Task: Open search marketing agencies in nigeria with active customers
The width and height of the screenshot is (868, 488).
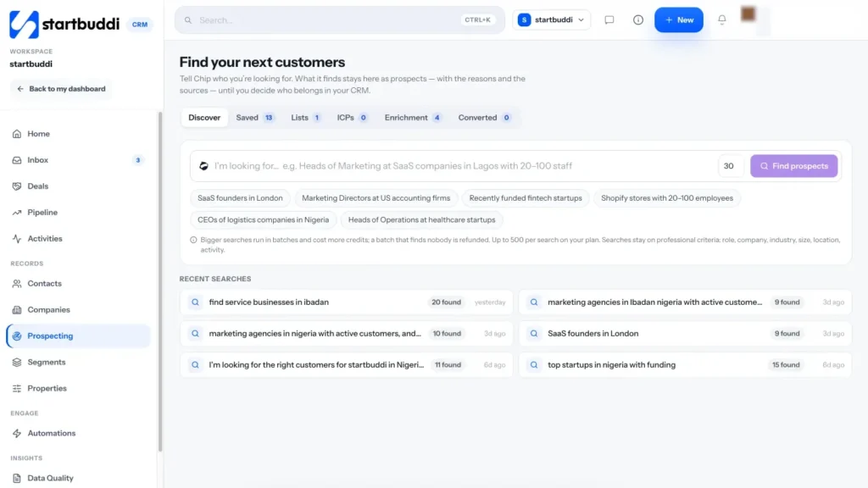Action: click(x=347, y=334)
